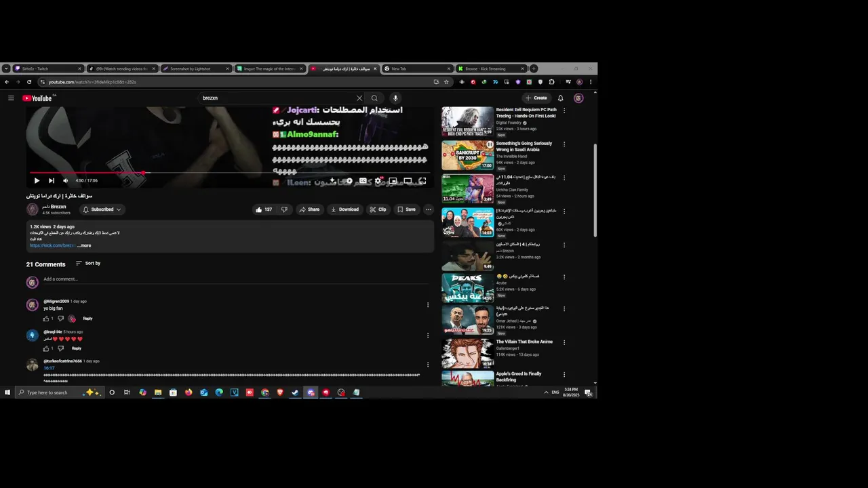Open the YouTube notifications bell
The image size is (868, 488).
560,98
